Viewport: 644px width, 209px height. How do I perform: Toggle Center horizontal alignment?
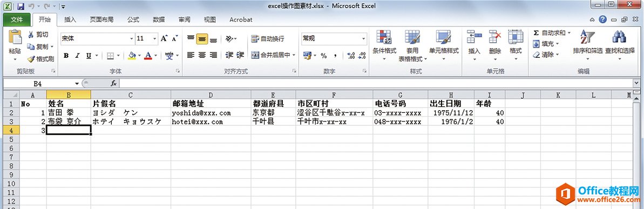coord(202,55)
